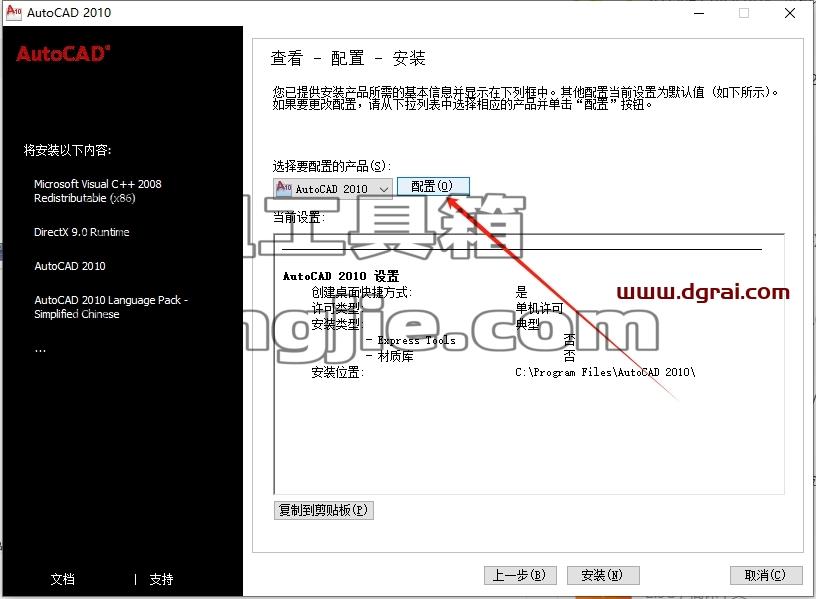Select 'Microsoft Visual C++ 2008 Redistributable (x86)' entry

[98, 191]
